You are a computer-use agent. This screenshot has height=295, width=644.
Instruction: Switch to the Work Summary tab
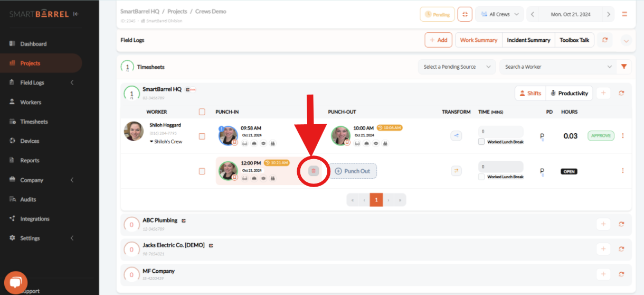pos(479,40)
